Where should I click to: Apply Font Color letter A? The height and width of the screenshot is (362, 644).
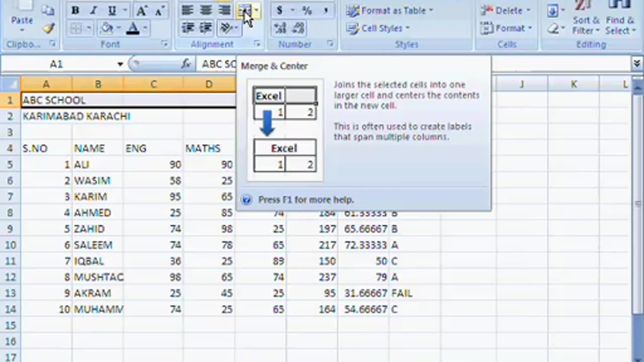click(133, 28)
